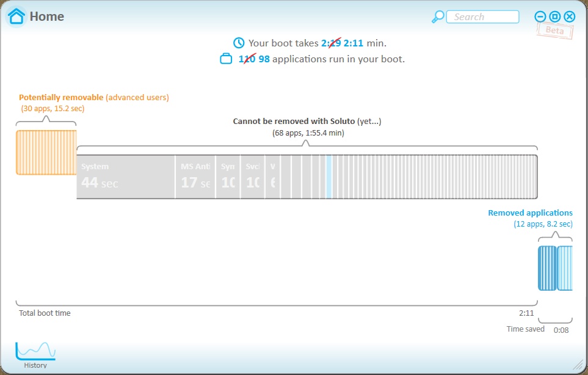Click the Removed applications heading
This screenshot has width=588, height=375.
pos(530,213)
